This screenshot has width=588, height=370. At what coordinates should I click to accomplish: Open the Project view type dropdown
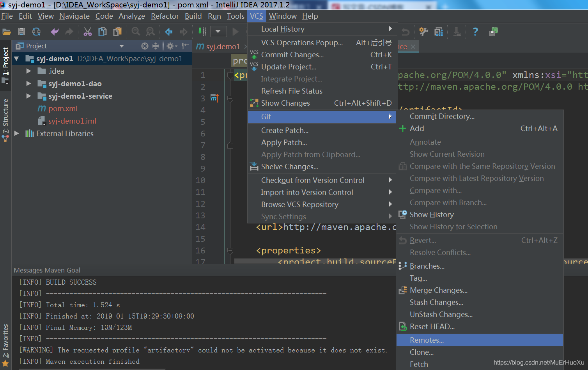[122, 46]
